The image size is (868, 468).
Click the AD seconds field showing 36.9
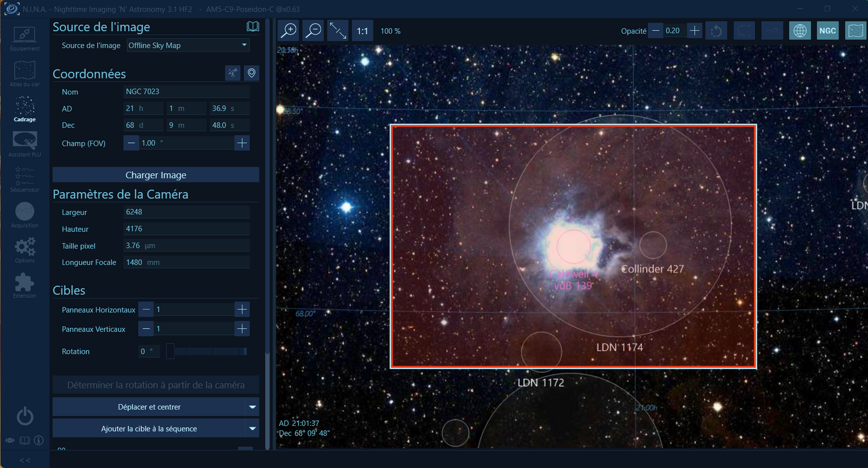[230, 108]
